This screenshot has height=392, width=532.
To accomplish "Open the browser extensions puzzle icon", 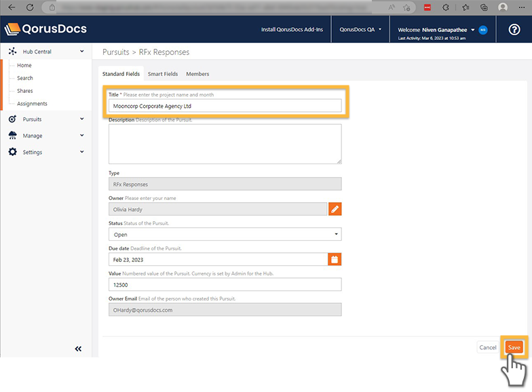I will 446,7.
